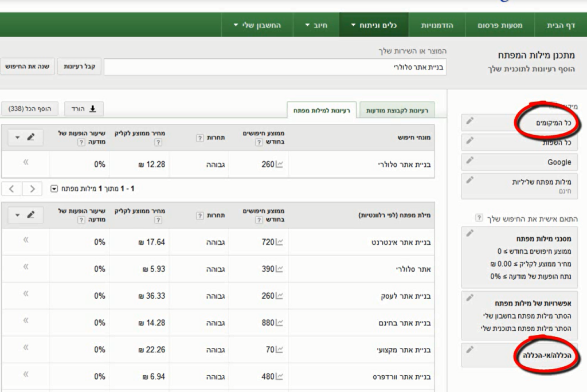Click pencil for 'אפשרויות של מילות מפתח'
Screen dimensions: 587x392
[470, 298]
